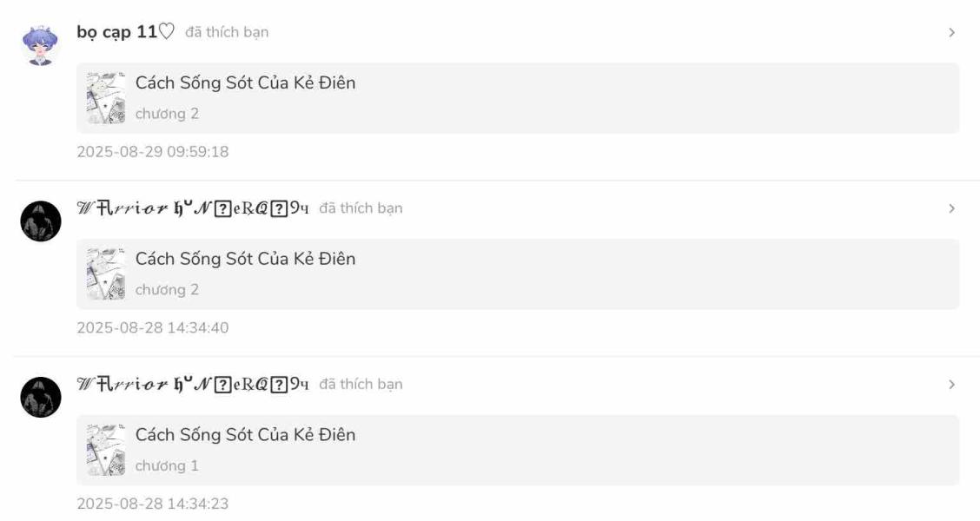Click the timestamp 2025-08-29 09:59:18
The width and height of the screenshot is (980, 521).
pyautogui.click(x=153, y=152)
